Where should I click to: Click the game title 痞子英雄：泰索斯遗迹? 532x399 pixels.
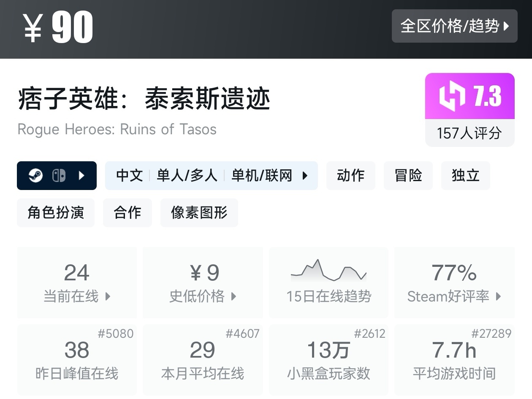pos(144,99)
